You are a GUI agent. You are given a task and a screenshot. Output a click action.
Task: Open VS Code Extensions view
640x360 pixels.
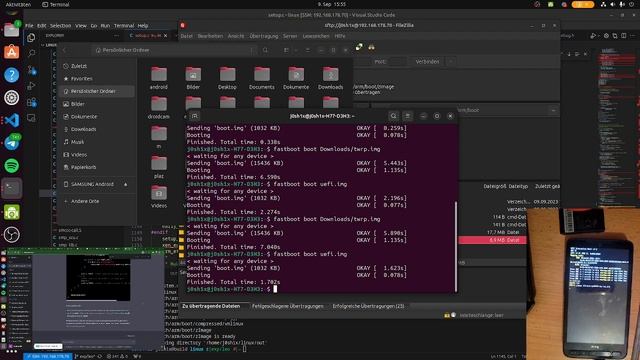[x=31, y=102]
